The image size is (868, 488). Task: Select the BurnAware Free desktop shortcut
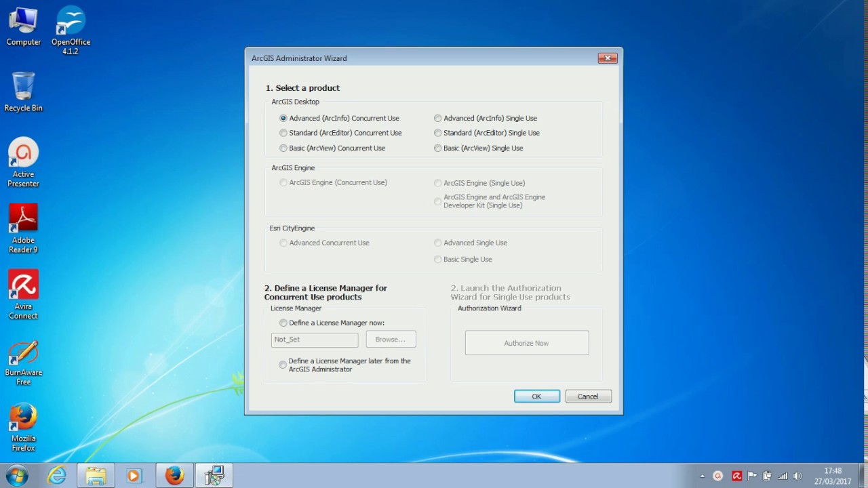pos(23,361)
